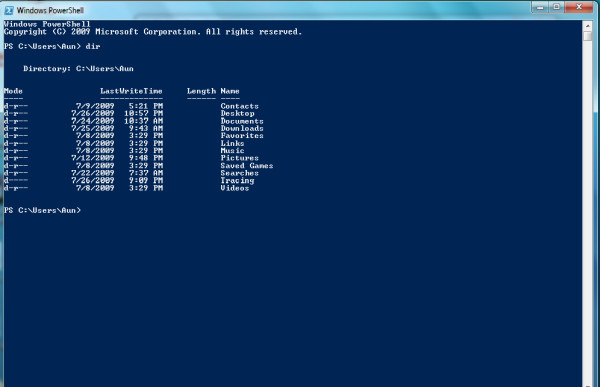The height and width of the screenshot is (387, 600).
Task: Close the Windows PowerShell window
Action: tap(579, 7)
